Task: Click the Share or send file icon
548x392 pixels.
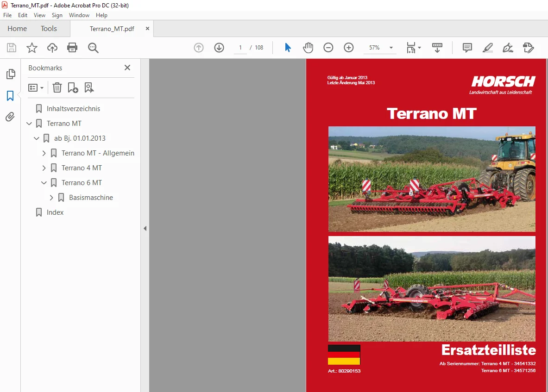Action: [529, 48]
